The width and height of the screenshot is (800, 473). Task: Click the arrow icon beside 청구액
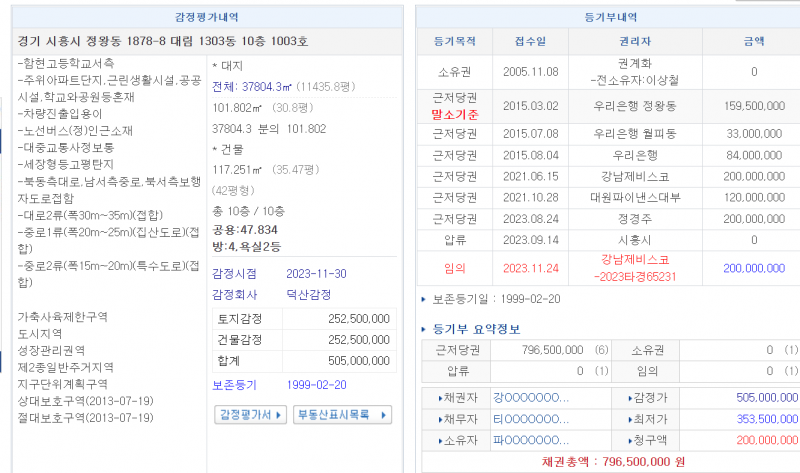tap(629, 440)
